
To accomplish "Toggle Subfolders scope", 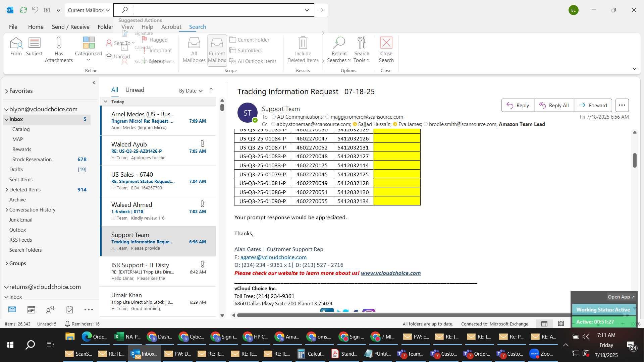I will coord(246,50).
